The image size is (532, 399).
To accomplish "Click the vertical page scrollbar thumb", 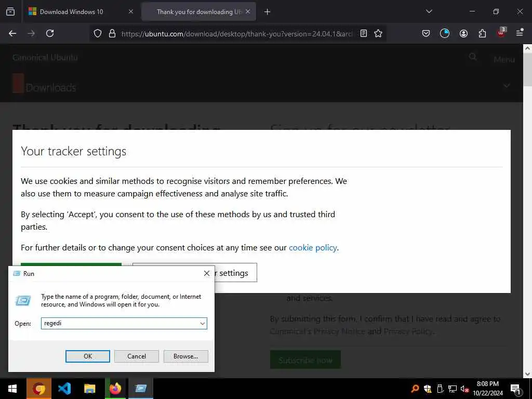I will pos(528,70).
